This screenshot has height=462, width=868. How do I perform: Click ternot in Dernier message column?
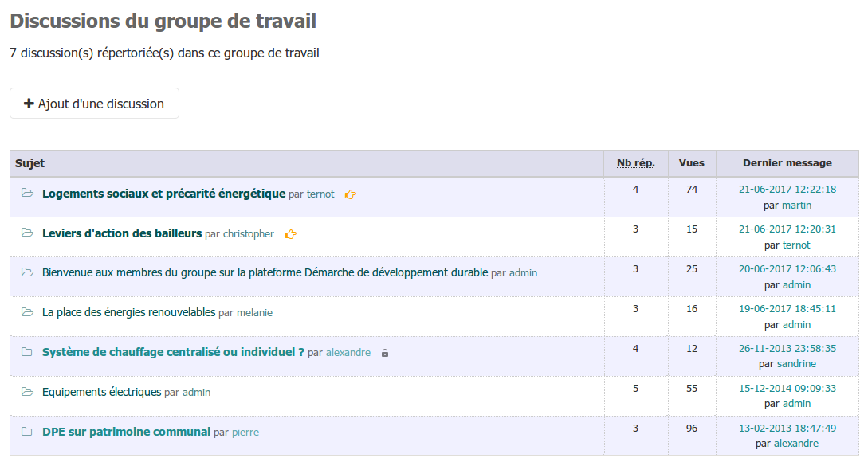[x=796, y=245]
